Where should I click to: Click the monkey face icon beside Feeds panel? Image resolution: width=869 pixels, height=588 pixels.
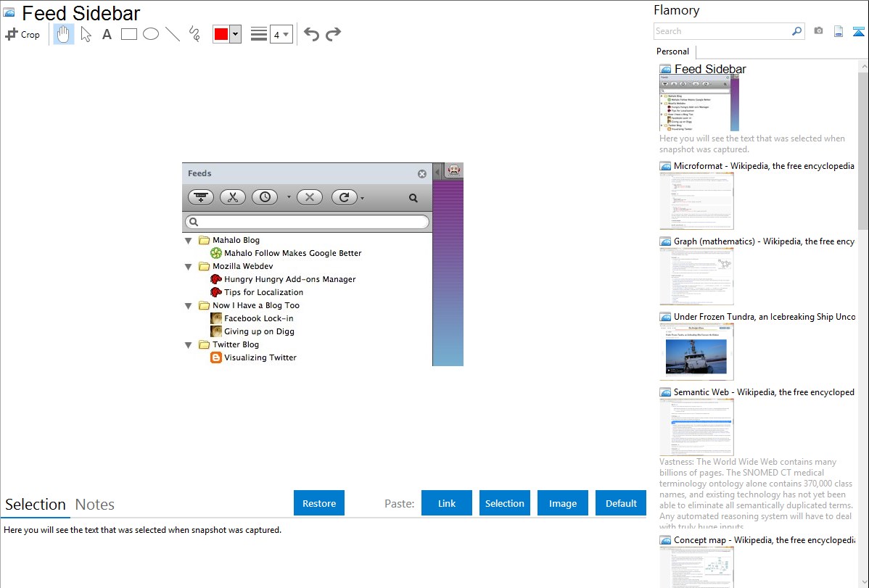pos(454,170)
